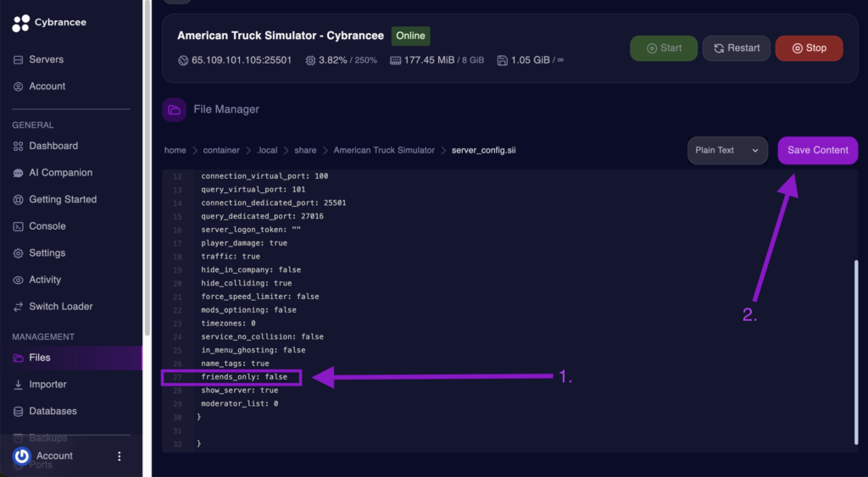Click the Cybrancee logo icon

click(x=21, y=23)
